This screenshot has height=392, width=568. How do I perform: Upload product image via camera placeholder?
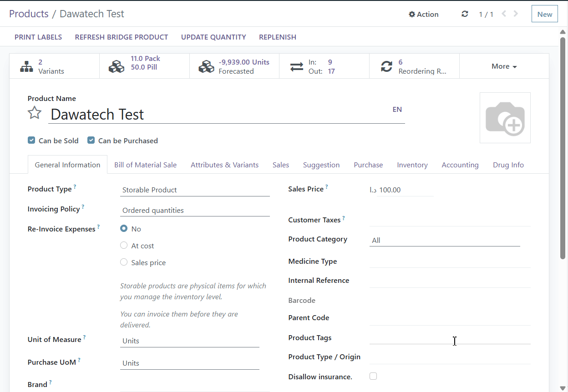click(x=505, y=118)
